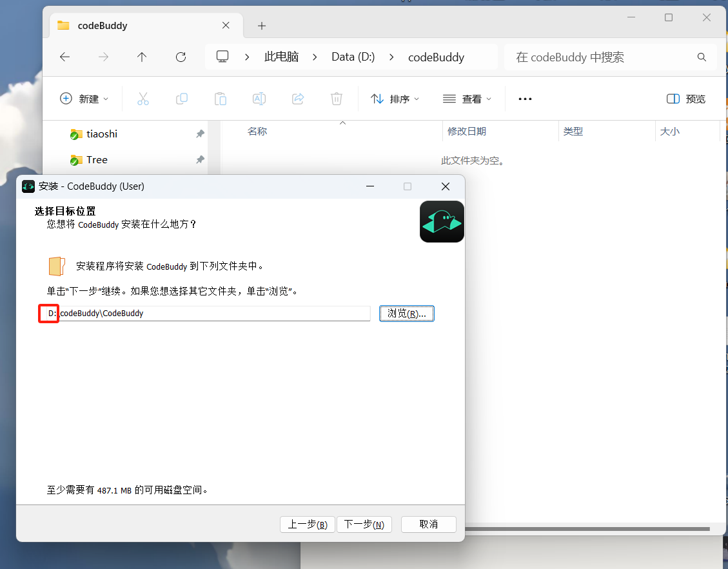Navigate up one folder level
The image size is (728, 569).
click(x=142, y=57)
